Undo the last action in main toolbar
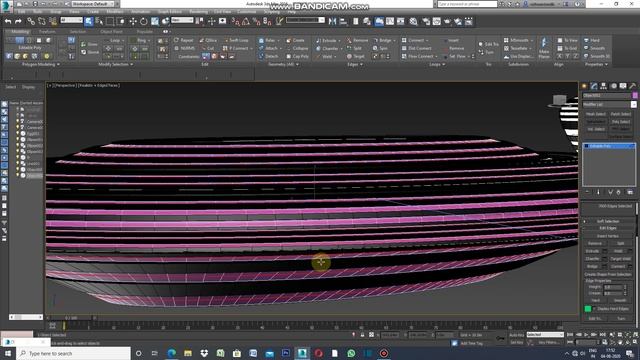Screen dimensions: 640x360 click(8, 21)
